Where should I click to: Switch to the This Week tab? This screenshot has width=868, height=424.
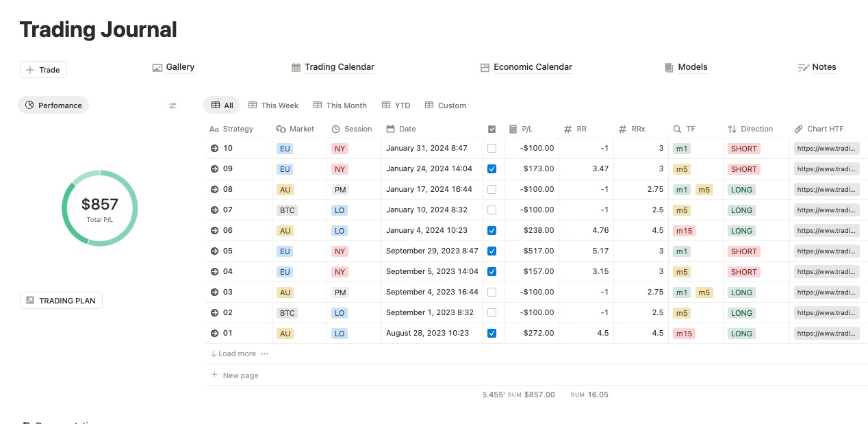[273, 105]
